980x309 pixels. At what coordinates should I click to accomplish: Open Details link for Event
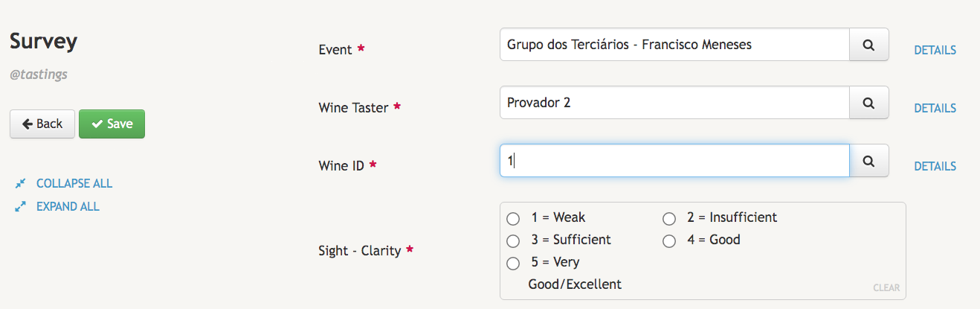(935, 51)
